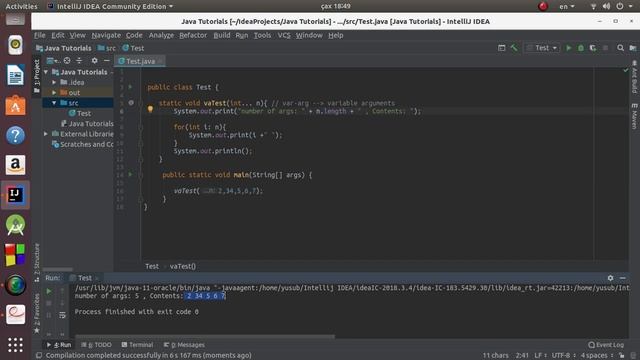Click the 4: Run tool window button

pyautogui.click(x=59, y=345)
